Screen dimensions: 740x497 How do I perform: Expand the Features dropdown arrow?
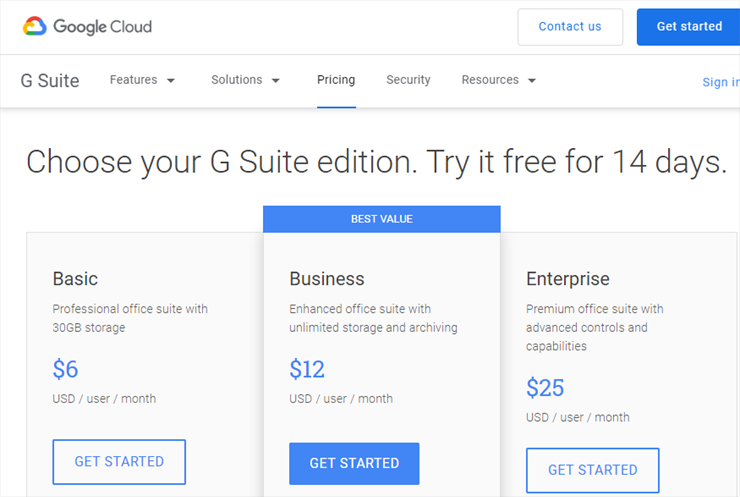tap(171, 81)
